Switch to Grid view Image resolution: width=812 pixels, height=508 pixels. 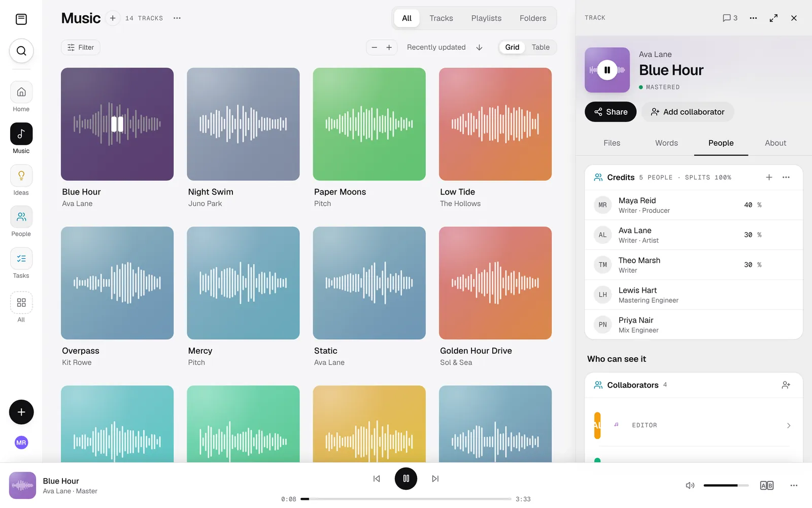tap(512, 47)
